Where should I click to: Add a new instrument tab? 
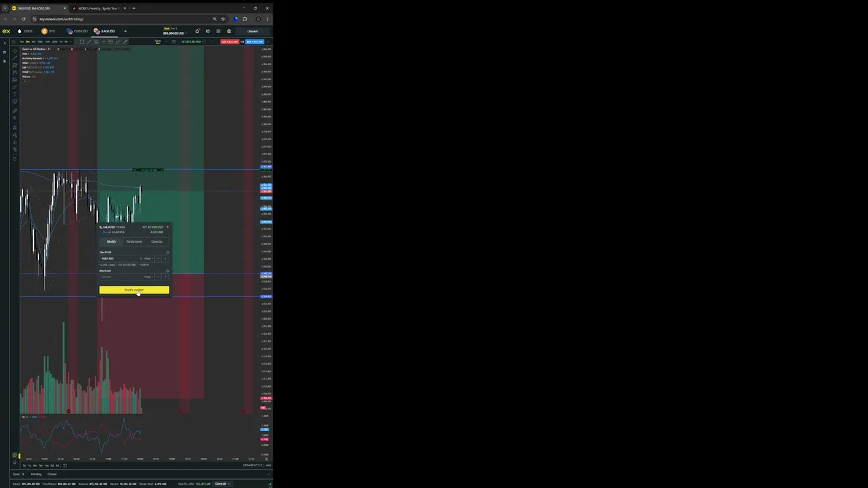125,31
